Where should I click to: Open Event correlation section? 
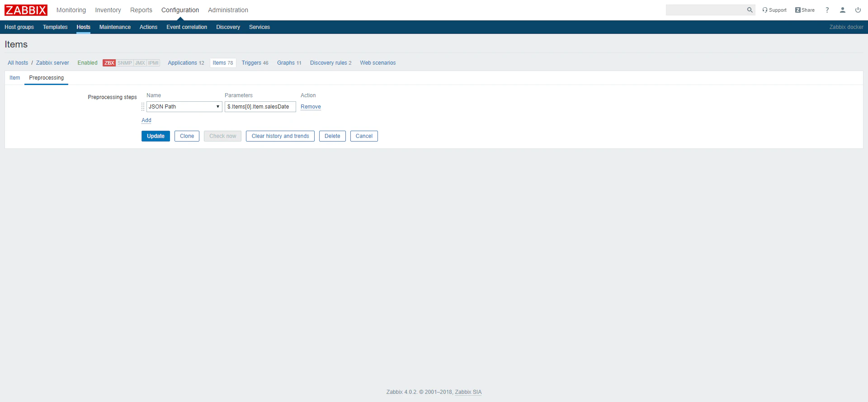pos(187,27)
